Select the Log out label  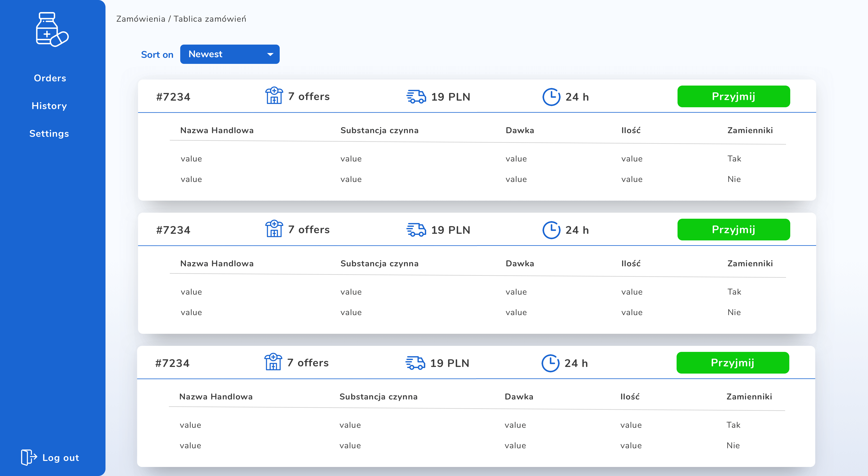(x=61, y=458)
